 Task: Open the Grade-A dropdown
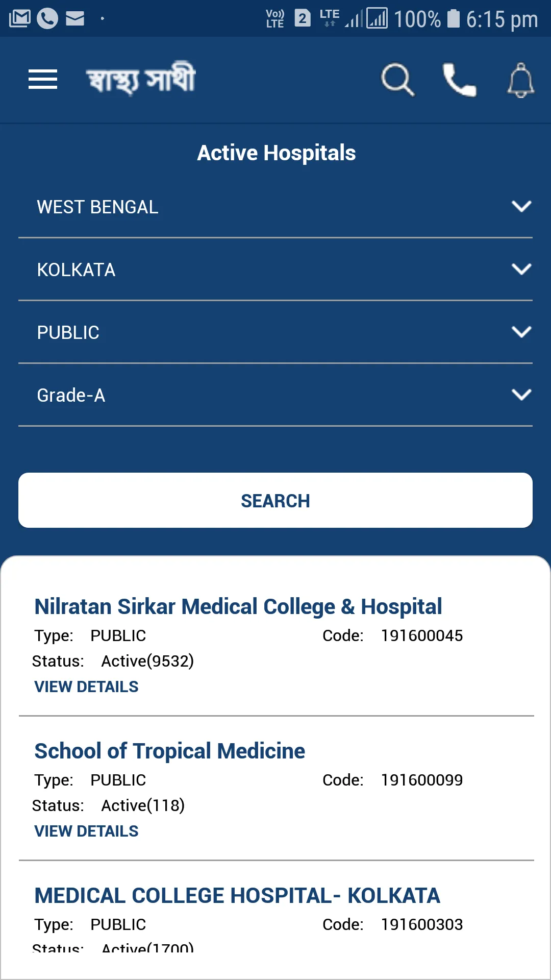point(275,395)
